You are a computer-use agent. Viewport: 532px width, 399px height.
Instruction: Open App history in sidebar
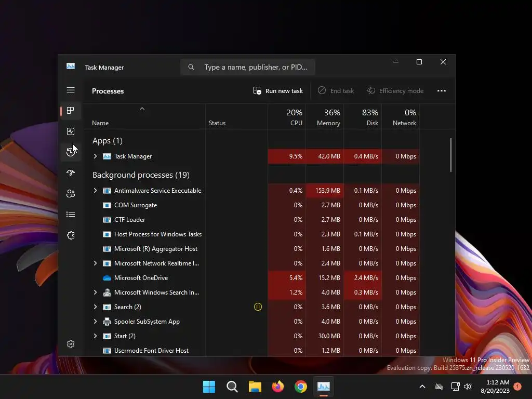click(71, 152)
